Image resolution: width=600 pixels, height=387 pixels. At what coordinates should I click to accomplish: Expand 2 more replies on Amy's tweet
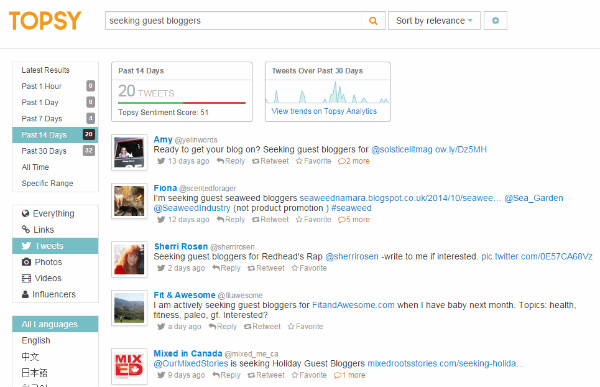tap(354, 161)
